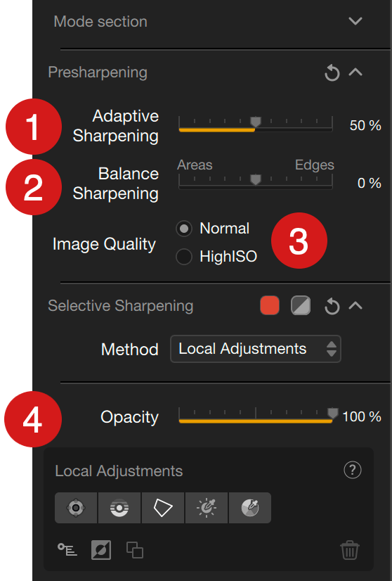Viewport: 392px width, 581px height.
Task: Open the Method dropdown Local Adjustments
Action: (x=256, y=349)
